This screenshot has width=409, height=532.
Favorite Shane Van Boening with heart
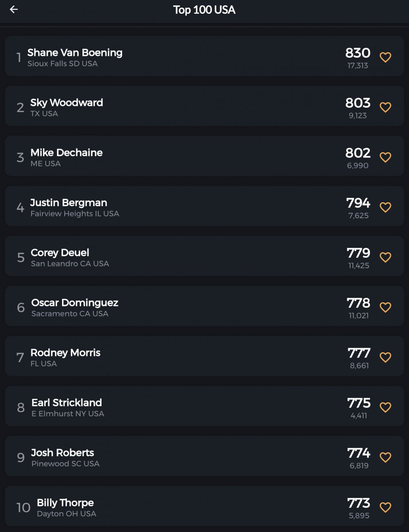point(386,57)
